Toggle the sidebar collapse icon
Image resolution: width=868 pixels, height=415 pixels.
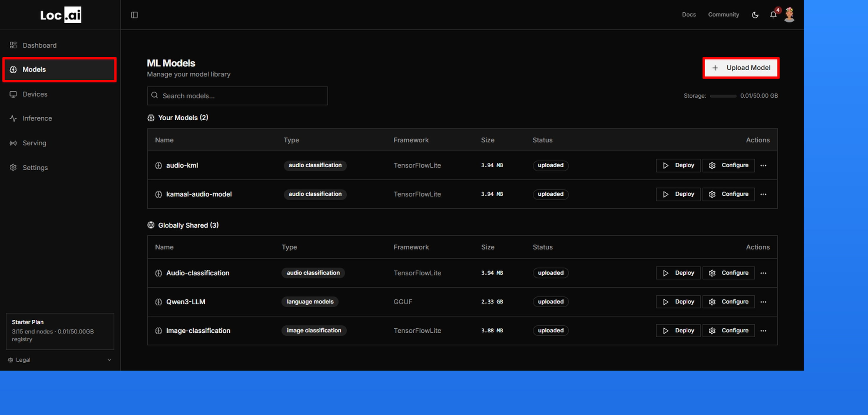pos(134,15)
